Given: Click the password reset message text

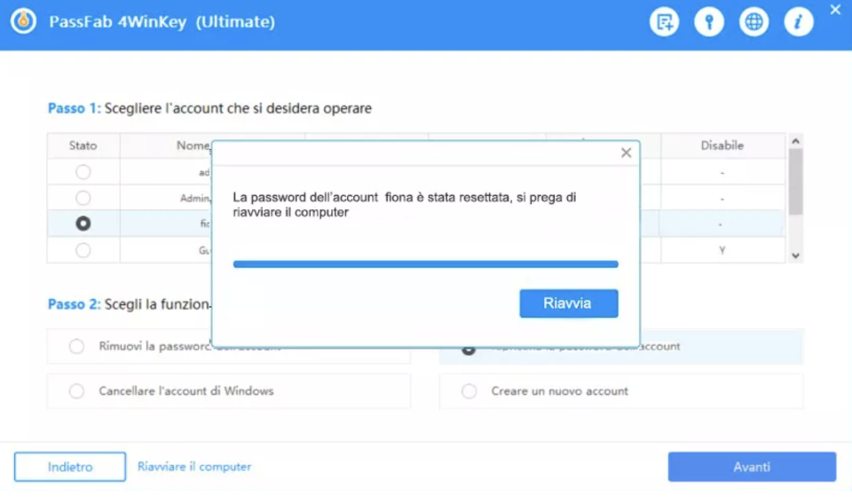Looking at the screenshot, I should tap(405, 205).
